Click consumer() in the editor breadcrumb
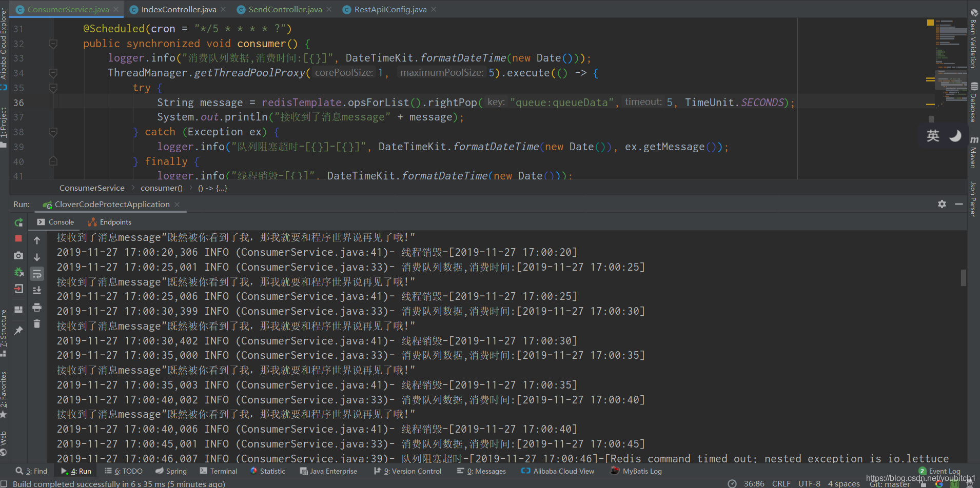This screenshot has width=980, height=488. click(162, 188)
